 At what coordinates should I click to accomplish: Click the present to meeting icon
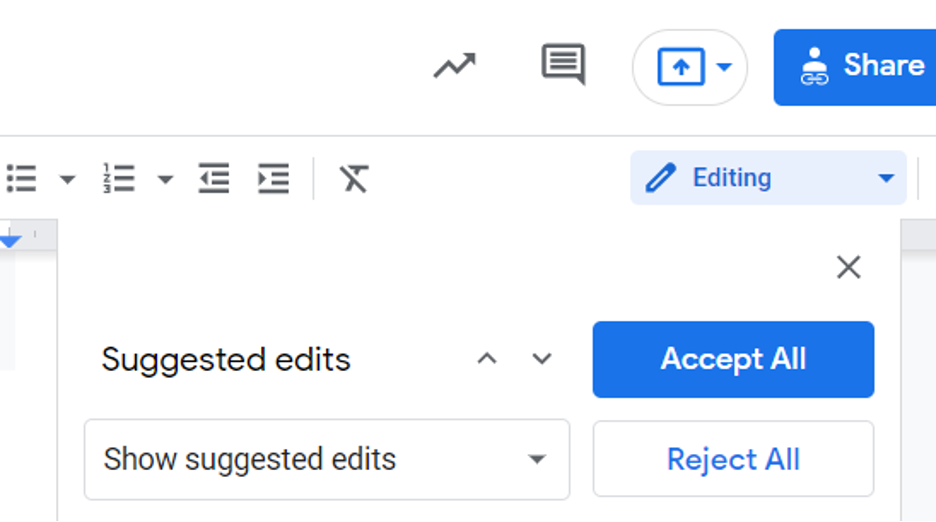[x=681, y=67]
